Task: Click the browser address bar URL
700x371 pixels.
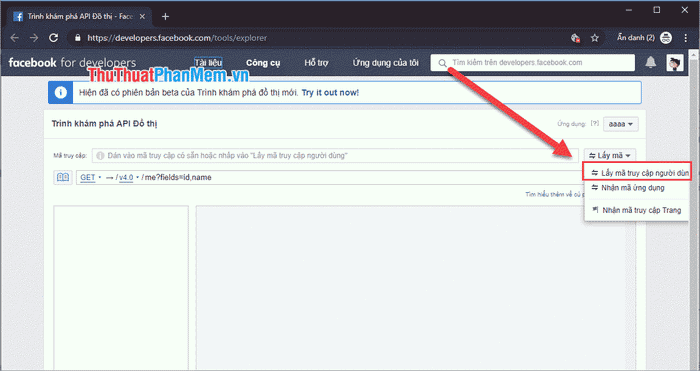Action: tap(177, 38)
